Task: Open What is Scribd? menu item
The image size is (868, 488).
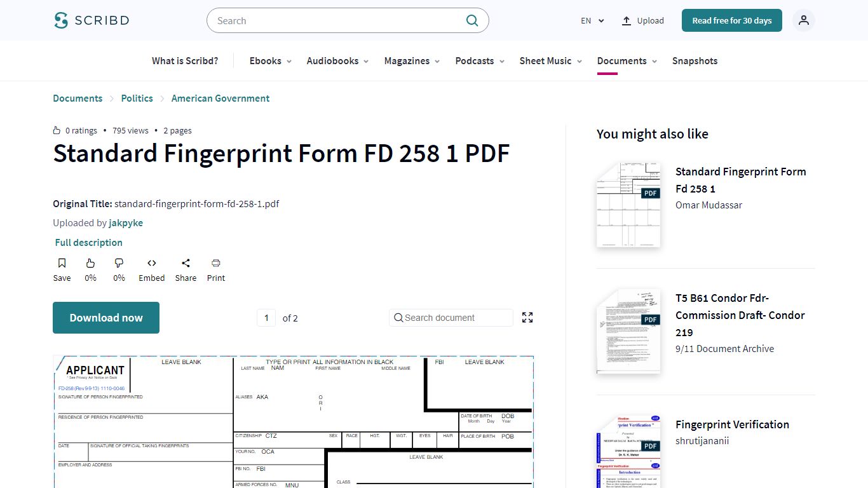Action: click(x=185, y=61)
